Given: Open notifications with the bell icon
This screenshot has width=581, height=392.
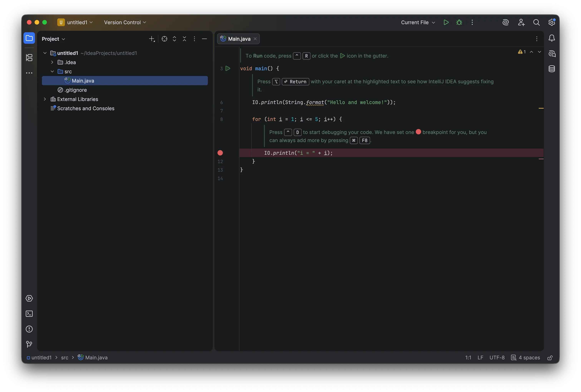Looking at the screenshot, I should click(552, 38).
